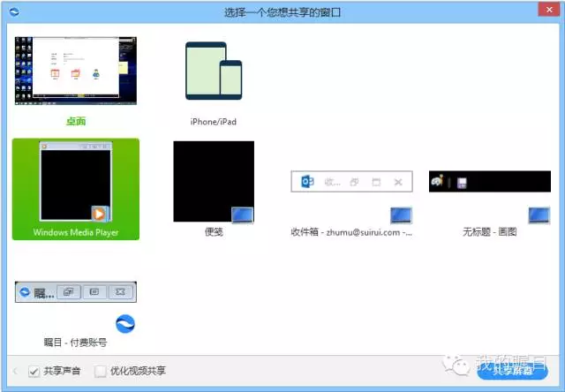The height and width of the screenshot is (392, 565).
Task: Click the orange Windows Media Player play icon
Action: coord(100,213)
